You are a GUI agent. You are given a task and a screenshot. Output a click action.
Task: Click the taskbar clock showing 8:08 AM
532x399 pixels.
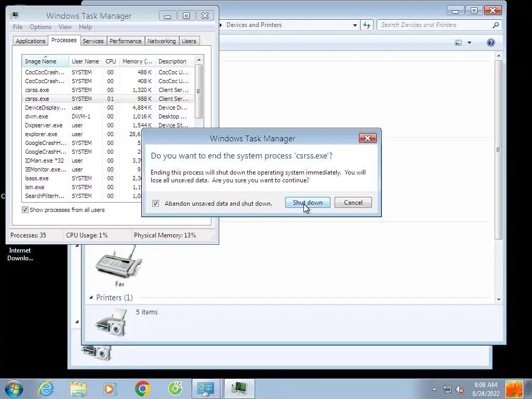486,389
